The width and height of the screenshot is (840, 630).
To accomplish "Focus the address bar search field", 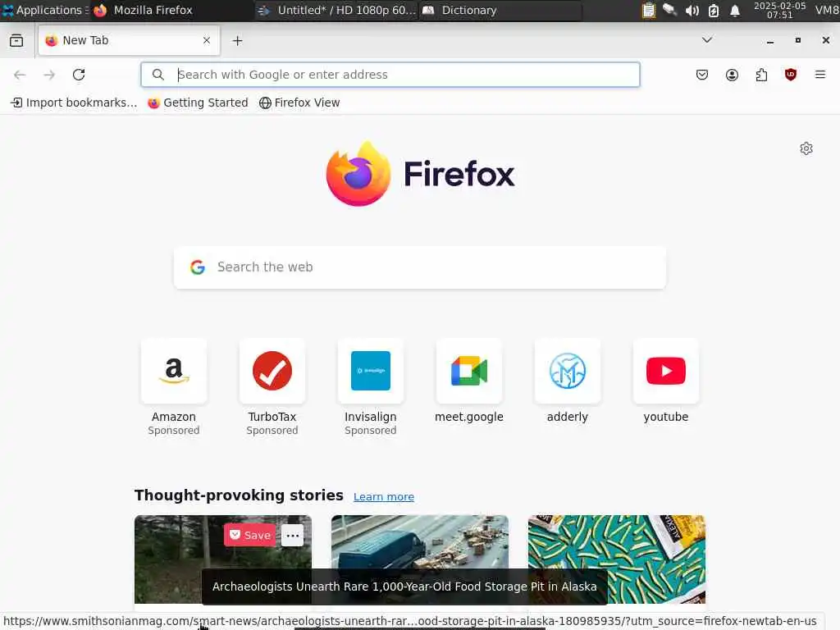I will pos(390,75).
